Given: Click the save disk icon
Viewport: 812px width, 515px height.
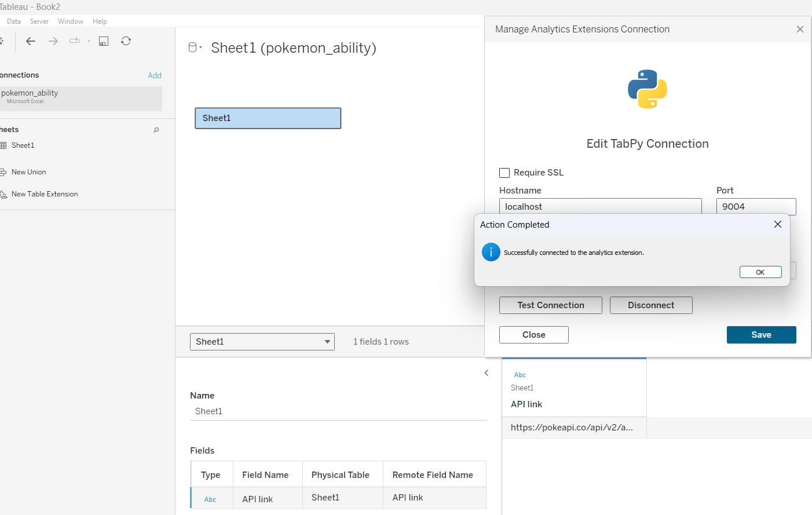Looking at the screenshot, I should [x=104, y=41].
